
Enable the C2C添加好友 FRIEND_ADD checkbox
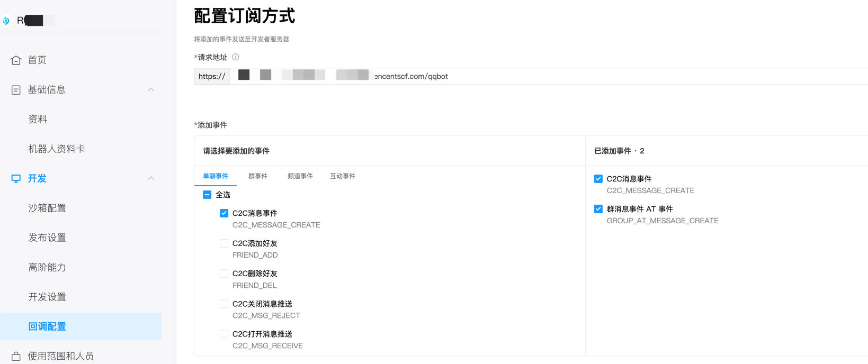click(224, 243)
